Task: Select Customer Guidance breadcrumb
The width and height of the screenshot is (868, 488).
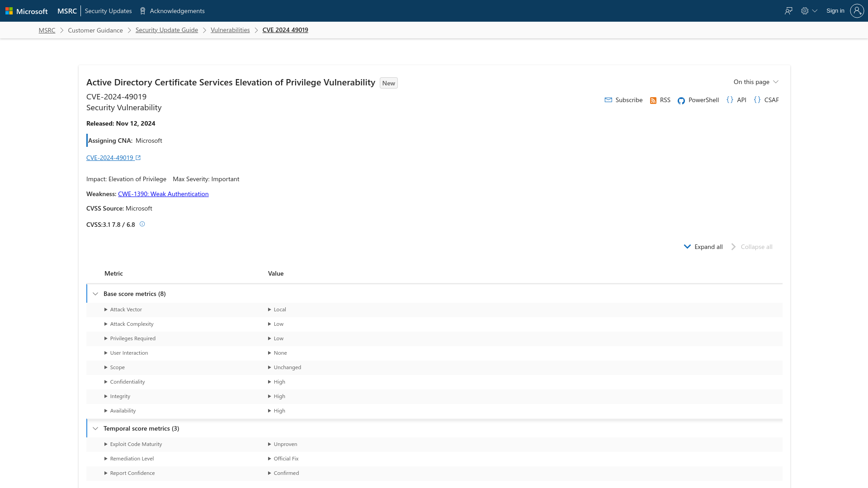Action: pyautogui.click(x=95, y=30)
